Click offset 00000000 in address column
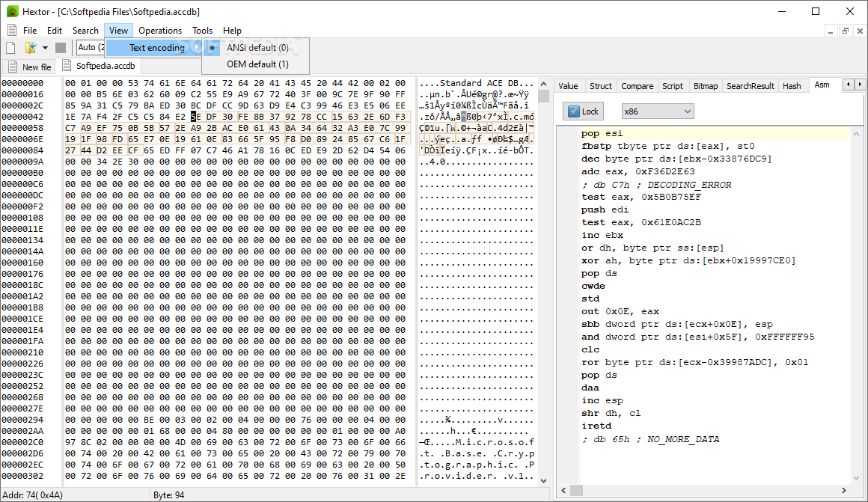Viewport: 868px width, 502px height. click(x=22, y=83)
